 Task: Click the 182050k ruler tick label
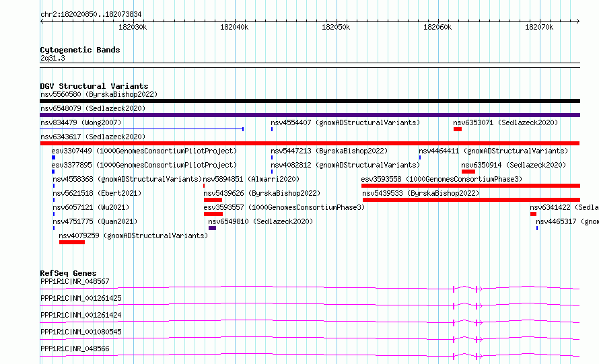(x=336, y=27)
